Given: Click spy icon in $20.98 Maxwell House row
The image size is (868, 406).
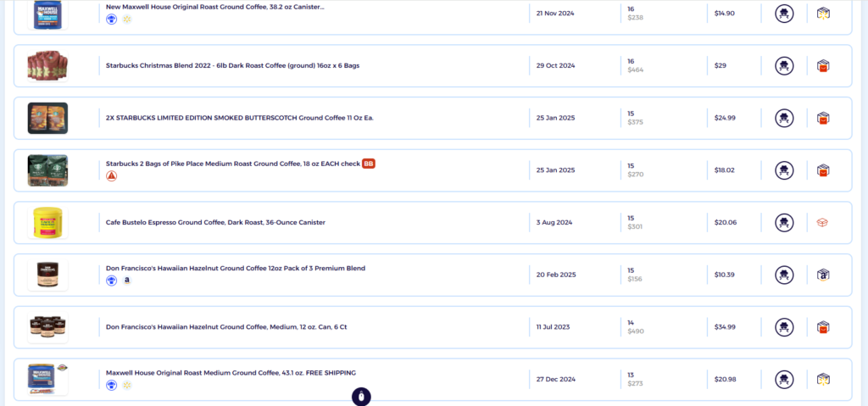Looking at the screenshot, I should coord(784,380).
